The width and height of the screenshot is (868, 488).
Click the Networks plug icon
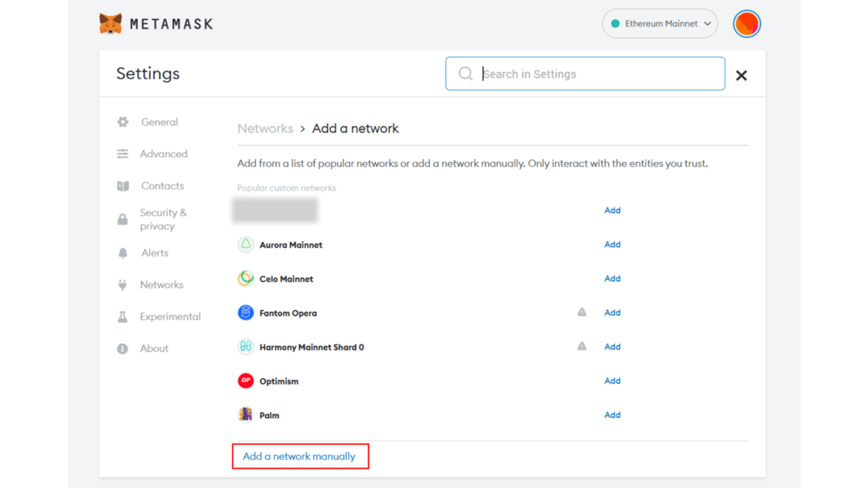pyautogui.click(x=123, y=284)
